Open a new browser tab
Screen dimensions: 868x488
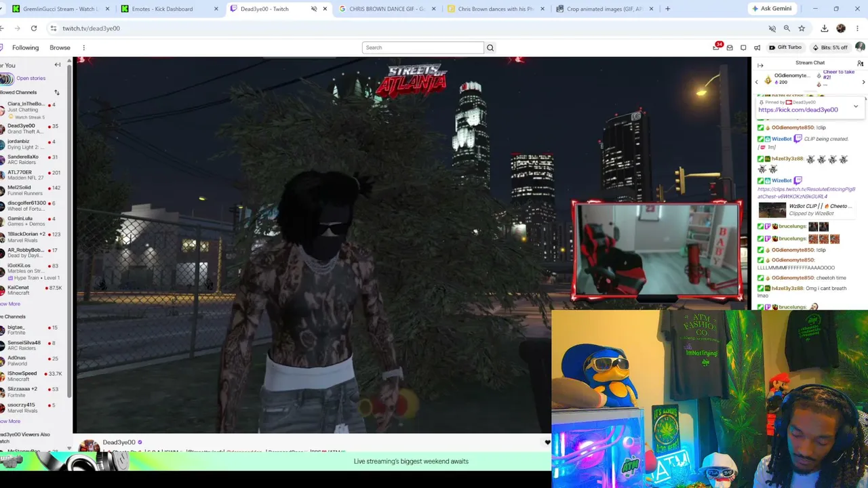pos(667,9)
